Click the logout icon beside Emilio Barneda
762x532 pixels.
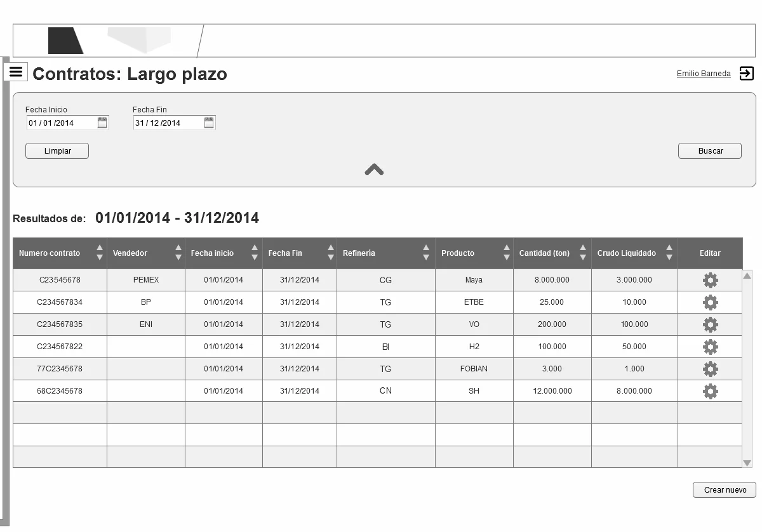click(x=746, y=74)
